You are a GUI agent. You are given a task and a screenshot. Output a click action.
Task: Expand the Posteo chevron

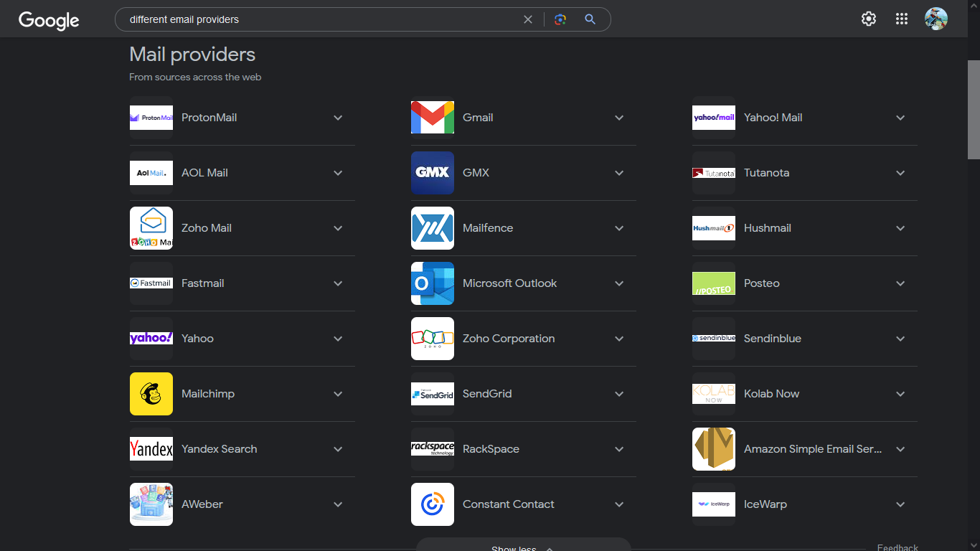point(900,283)
